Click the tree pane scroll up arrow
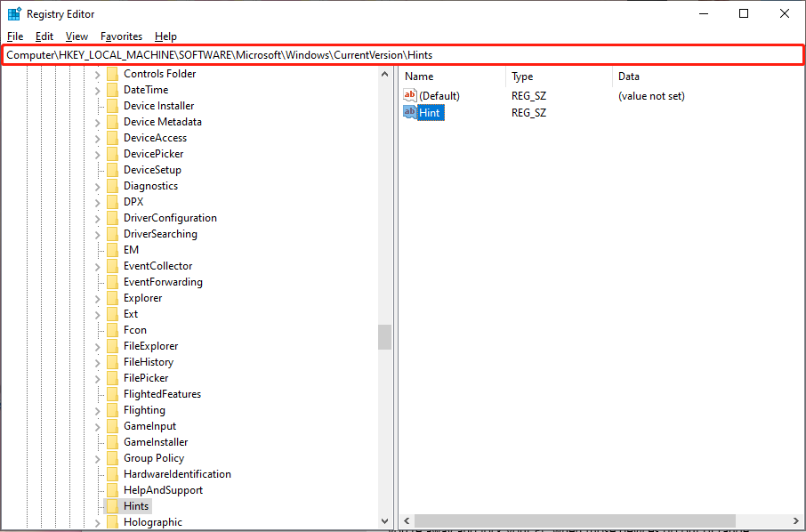Screen dimensions: 806x532 pos(384,75)
